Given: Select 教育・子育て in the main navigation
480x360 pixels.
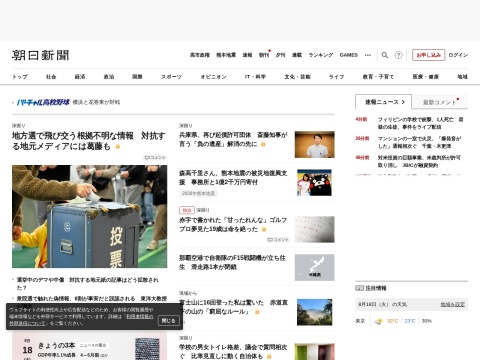Looking at the screenshot, I should click(378, 77).
